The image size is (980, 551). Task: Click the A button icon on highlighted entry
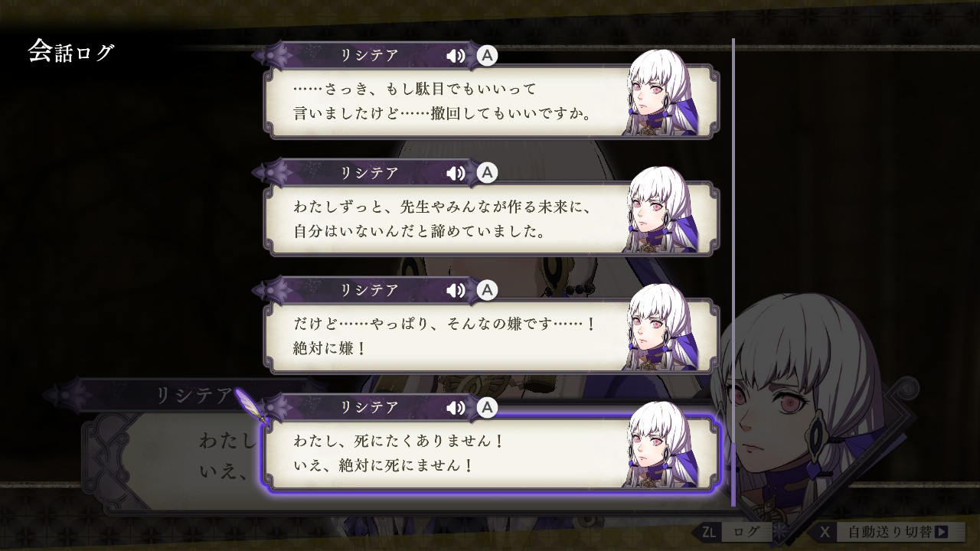487,408
